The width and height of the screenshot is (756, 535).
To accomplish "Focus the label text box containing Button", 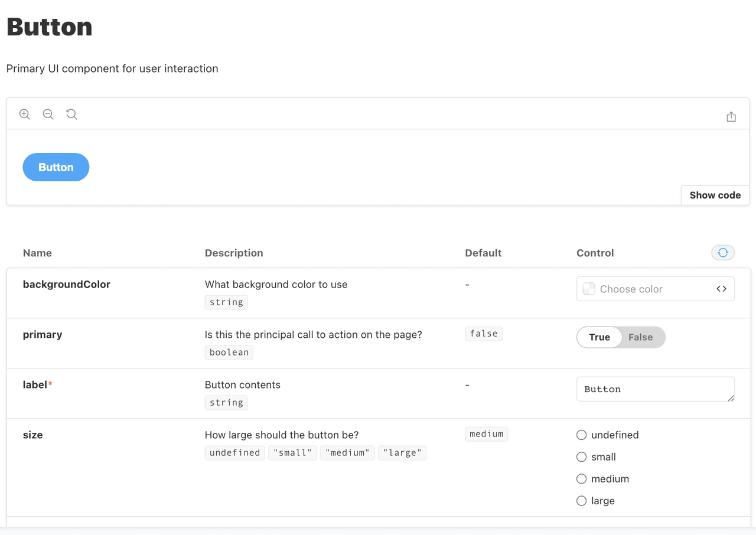I will coord(650,389).
